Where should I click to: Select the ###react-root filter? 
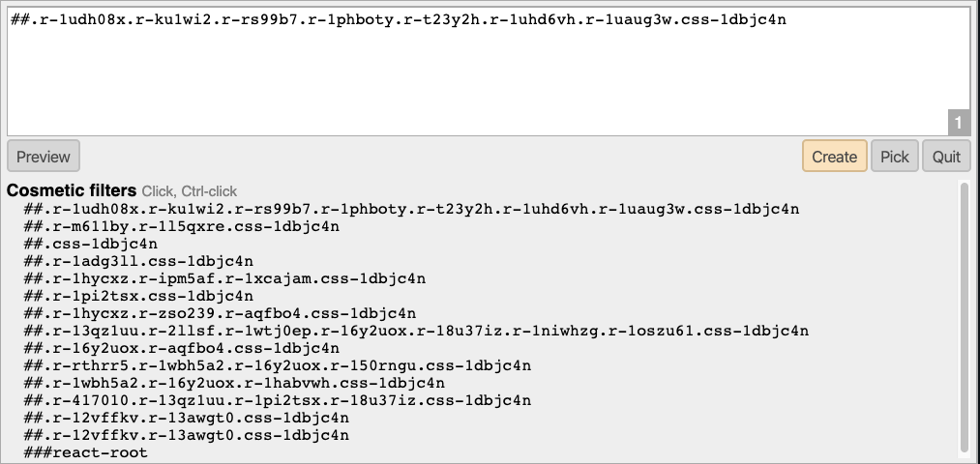click(x=86, y=452)
